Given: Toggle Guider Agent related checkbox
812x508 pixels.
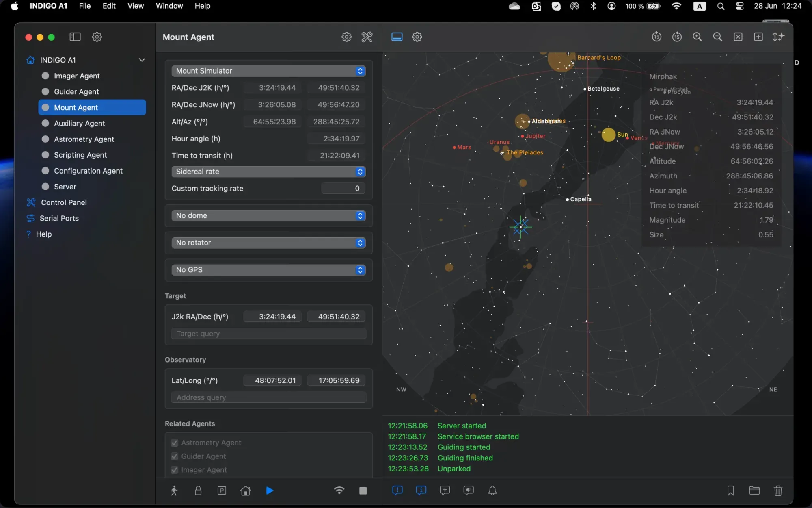Looking at the screenshot, I should [x=175, y=456].
